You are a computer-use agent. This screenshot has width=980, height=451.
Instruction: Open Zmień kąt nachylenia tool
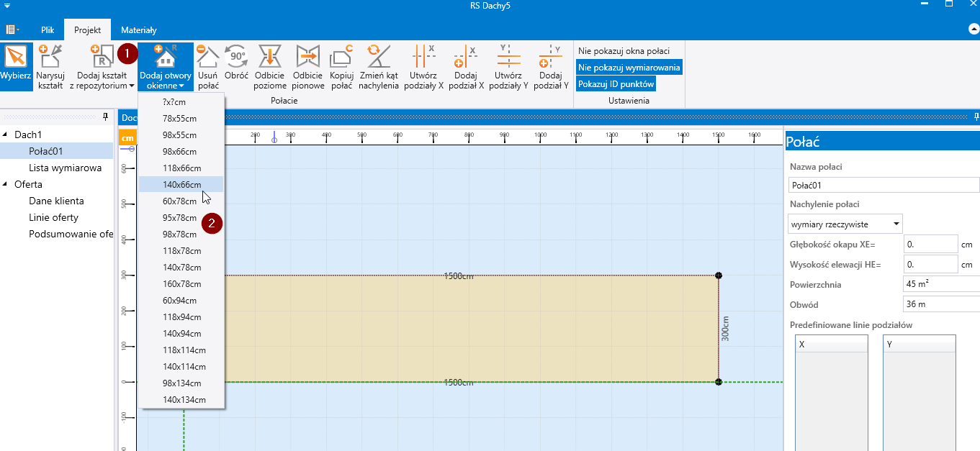[379, 65]
